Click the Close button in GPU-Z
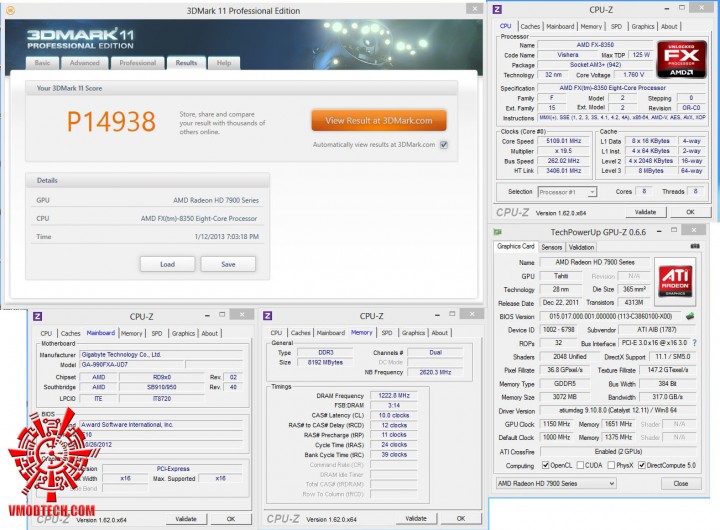The image size is (720, 530). (681, 484)
